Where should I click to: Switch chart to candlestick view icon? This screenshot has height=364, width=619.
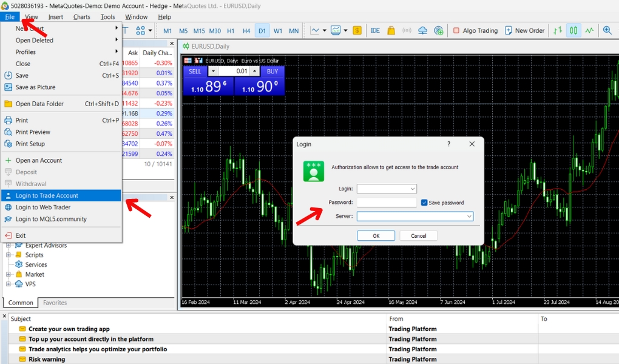click(x=573, y=30)
